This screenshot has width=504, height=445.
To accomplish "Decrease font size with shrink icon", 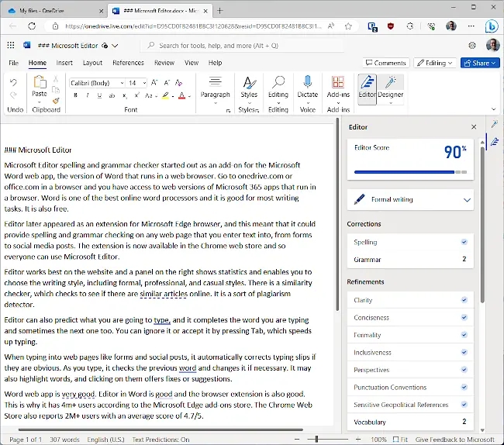I will (x=167, y=83).
